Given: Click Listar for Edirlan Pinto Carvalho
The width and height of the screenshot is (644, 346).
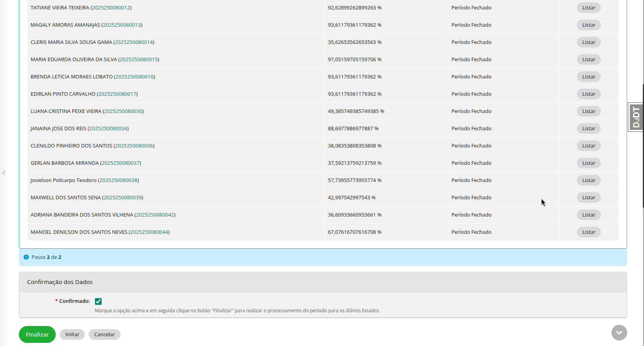Looking at the screenshot, I should (589, 94).
